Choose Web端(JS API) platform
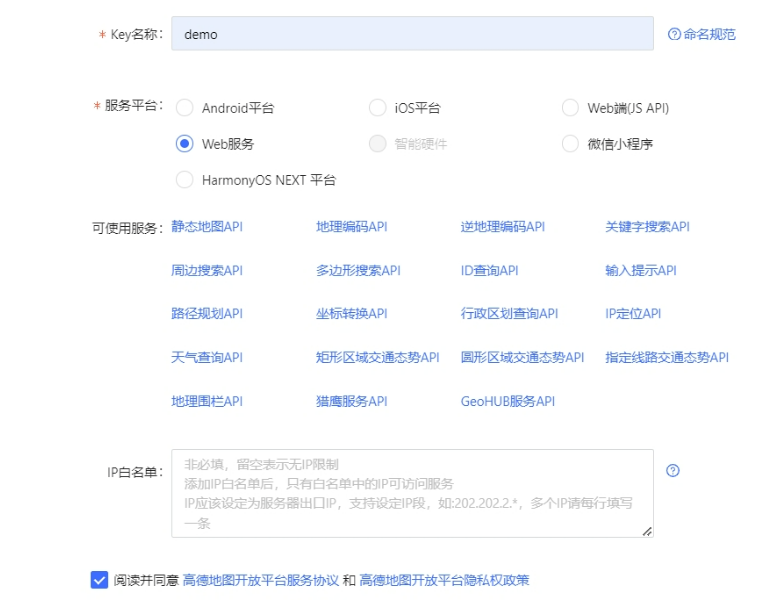The height and width of the screenshot is (600, 760). (x=570, y=108)
